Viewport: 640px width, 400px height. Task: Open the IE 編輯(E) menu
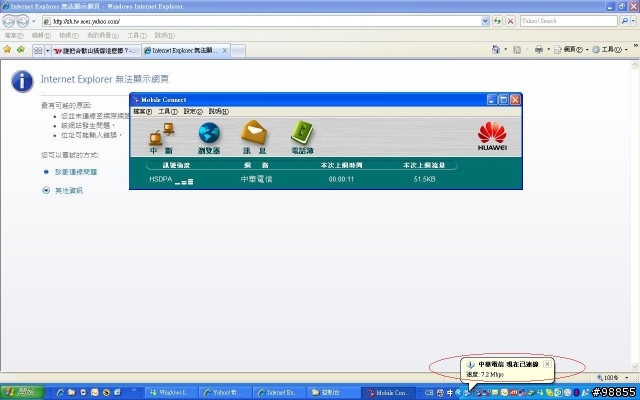click(41, 36)
